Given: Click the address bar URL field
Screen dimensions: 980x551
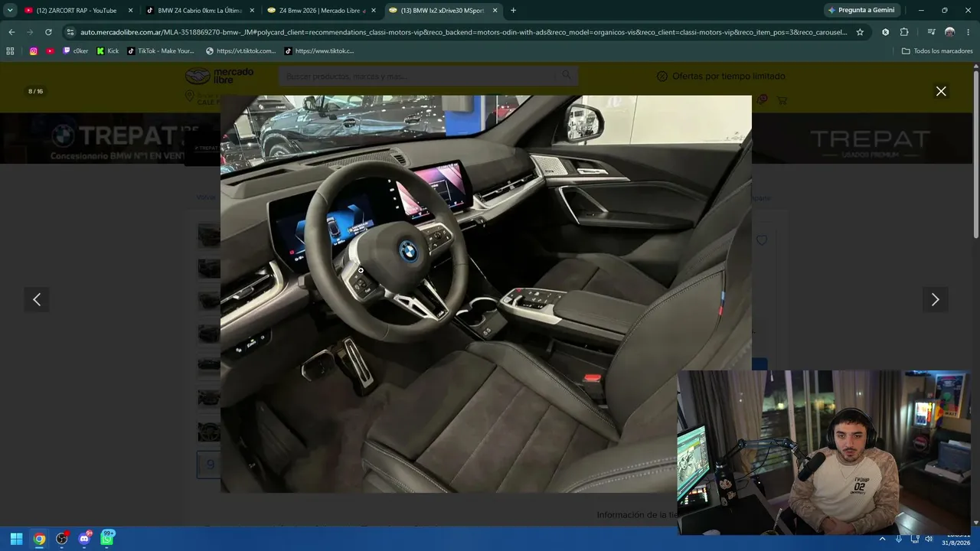Looking at the screenshot, I should [x=463, y=32].
